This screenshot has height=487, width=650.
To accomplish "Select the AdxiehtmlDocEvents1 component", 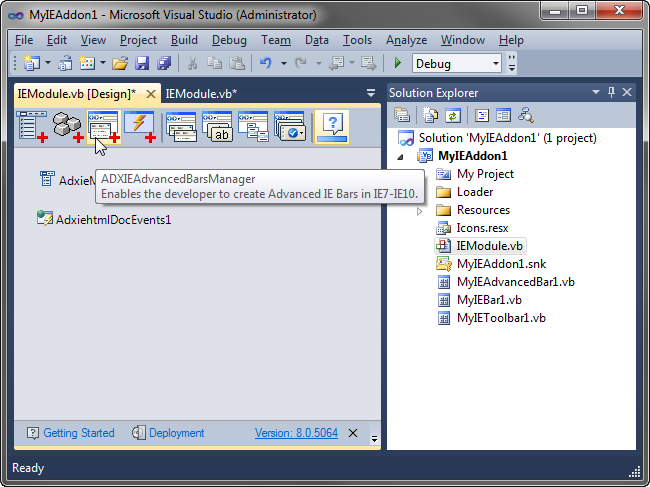I will (x=104, y=219).
